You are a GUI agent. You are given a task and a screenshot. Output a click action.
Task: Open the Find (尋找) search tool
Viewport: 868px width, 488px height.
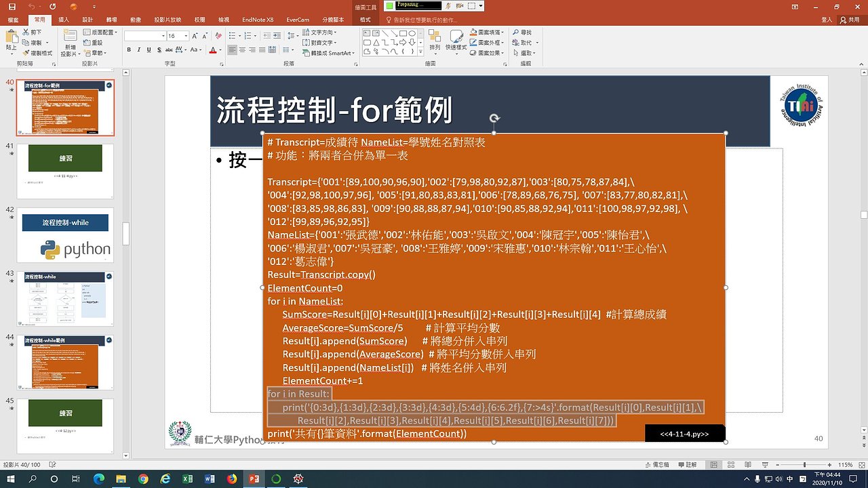pyautogui.click(x=521, y=33)
